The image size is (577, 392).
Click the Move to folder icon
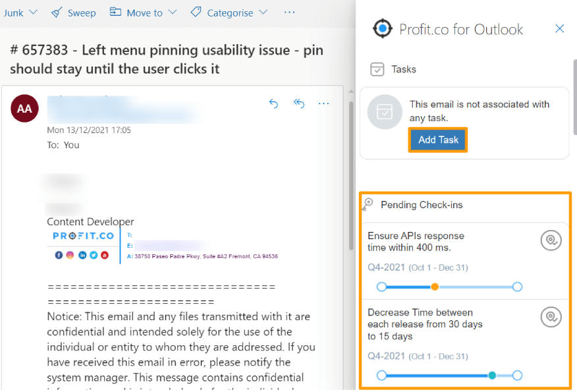115,12
